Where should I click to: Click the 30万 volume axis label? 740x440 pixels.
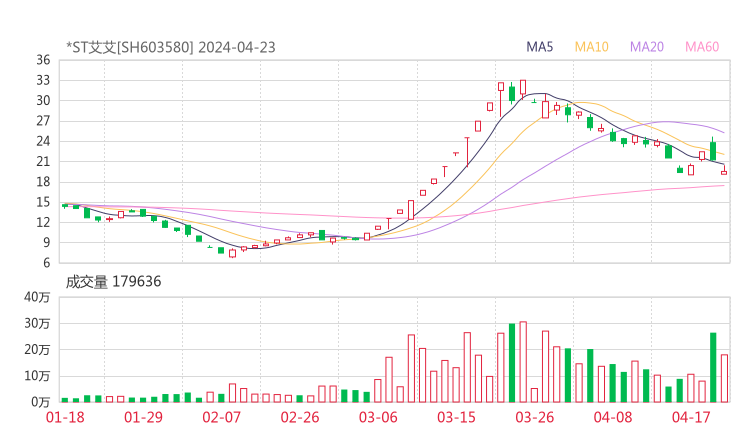click(x=37, y=323)
